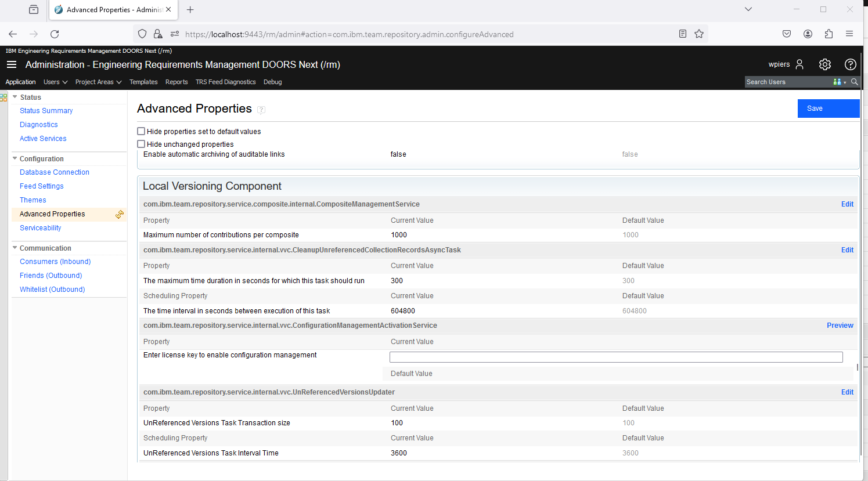This screenshot has width=868, height=481.
Task: Click Preview for ConfigurationManagementActivationService
Action: (840, 326)
